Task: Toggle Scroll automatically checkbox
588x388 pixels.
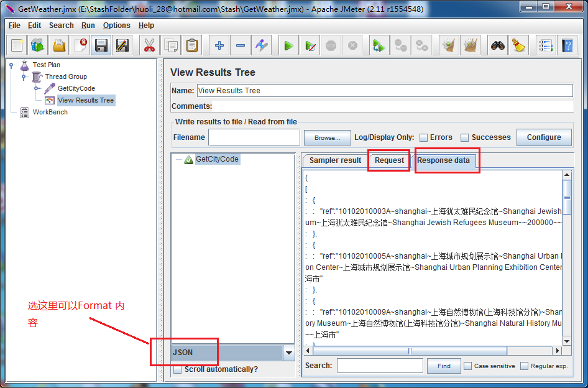Action: [178, 369]
